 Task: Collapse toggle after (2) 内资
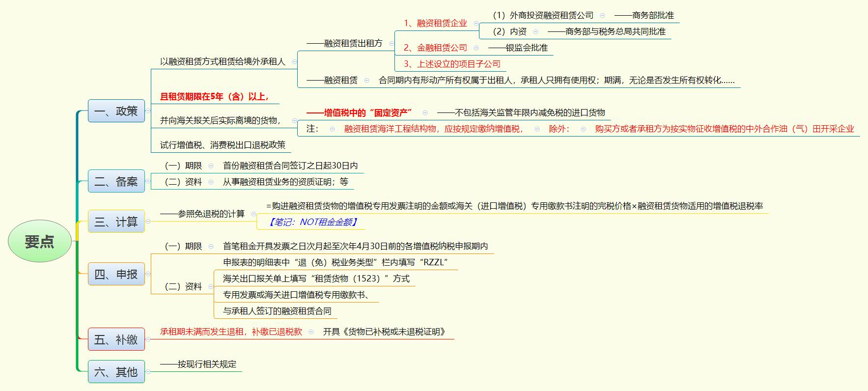click(x=536, y=31)
